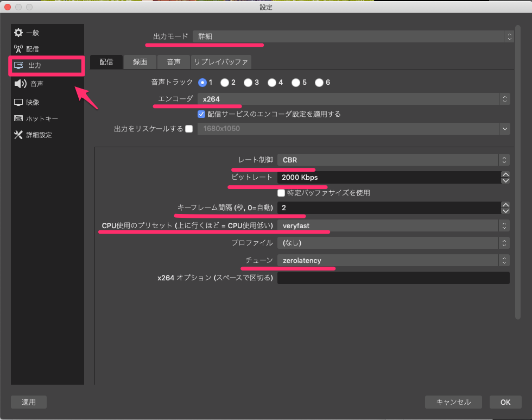Increase bitrate with the up stepper arrow
Image resolution: width=532 pixels, height=420 pixels.
505,174
